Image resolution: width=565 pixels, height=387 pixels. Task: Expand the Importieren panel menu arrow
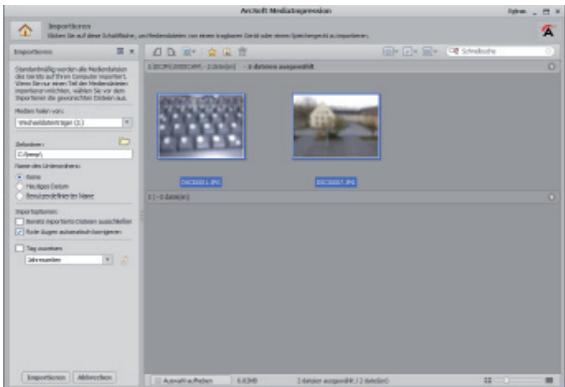click(x=132, y=52)
